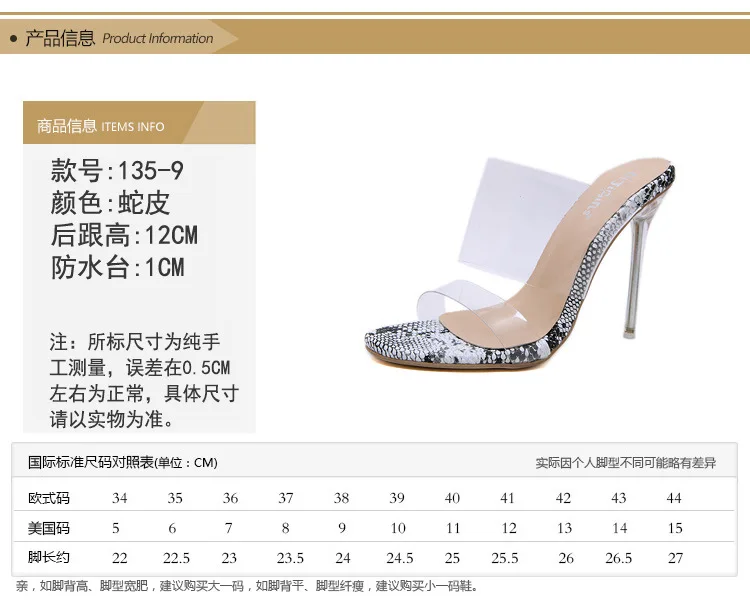Click US size 12 cell

509,528
